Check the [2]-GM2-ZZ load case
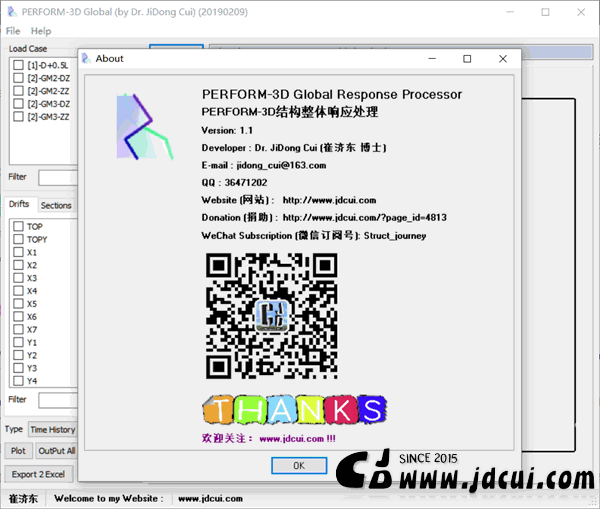600x509 pixels. [x=18, y=91]
